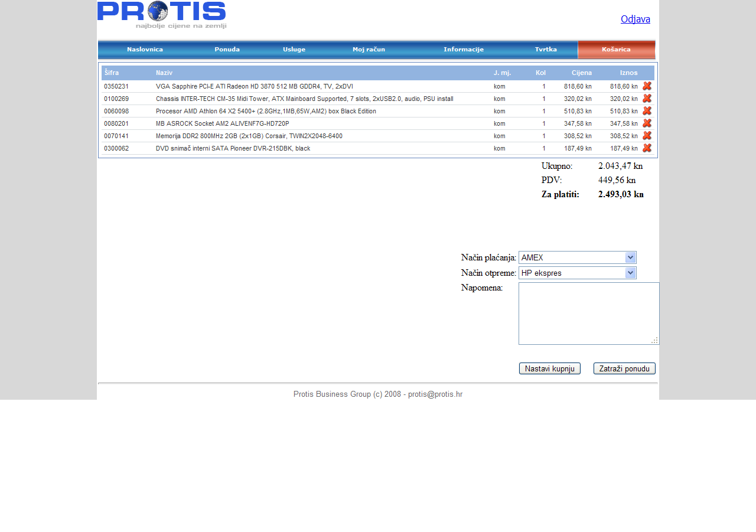756x532 pixels.
Task: Open Moj račun in navigation bar
Action: (369, 50)
